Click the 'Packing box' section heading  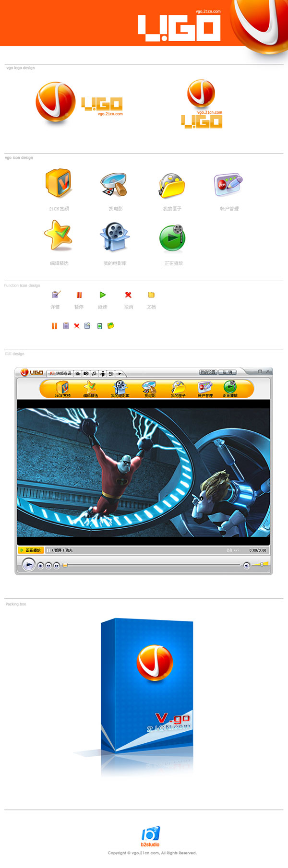(16, 604)
